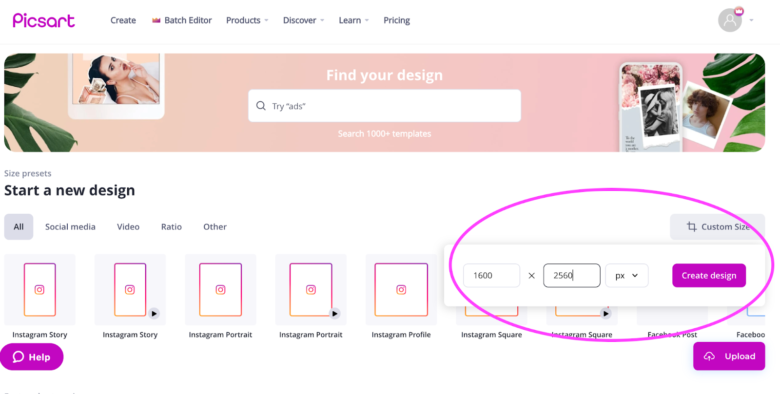This screenshot has width=780, height=394.
Task: Click the search magnifier icon
Action: 261,105
